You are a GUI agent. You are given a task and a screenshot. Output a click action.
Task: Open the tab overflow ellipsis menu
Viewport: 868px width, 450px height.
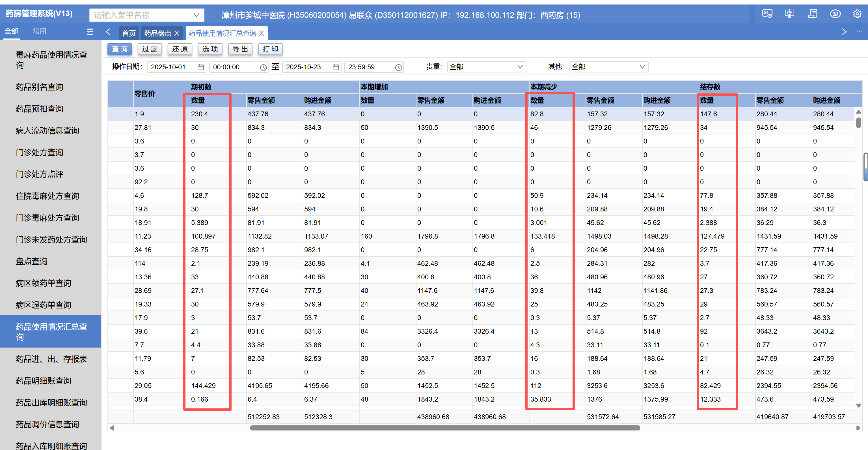click(x=859, y=31)
